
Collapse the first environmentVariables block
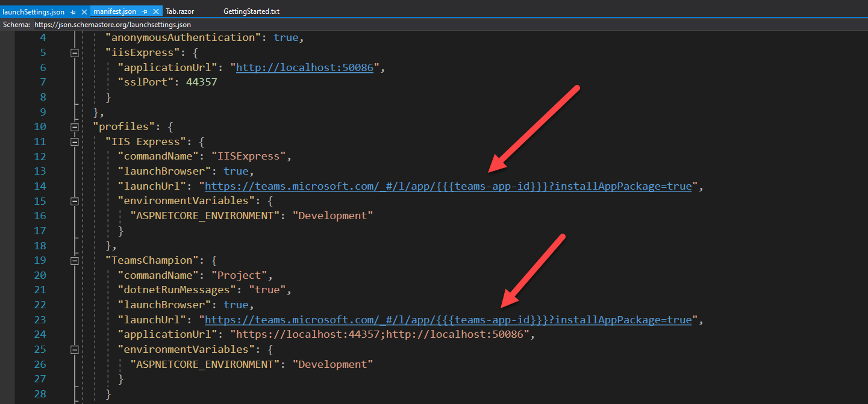[x=74, y=200]
